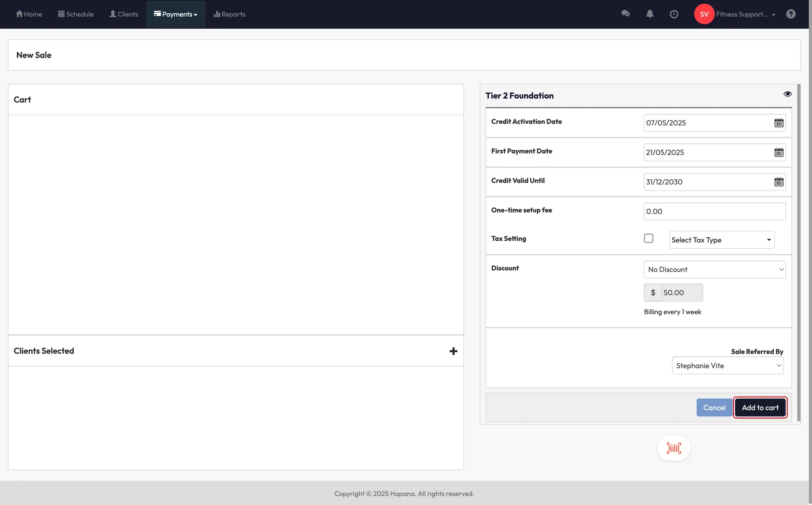Click the Add to cart button

coord(760,407)
